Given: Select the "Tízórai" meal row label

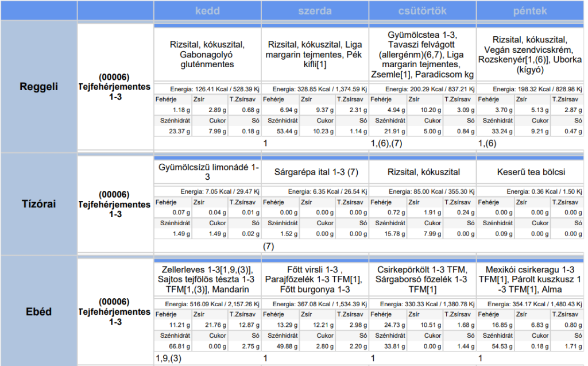Looking at the screenshot, I should [x=38, y=204].
